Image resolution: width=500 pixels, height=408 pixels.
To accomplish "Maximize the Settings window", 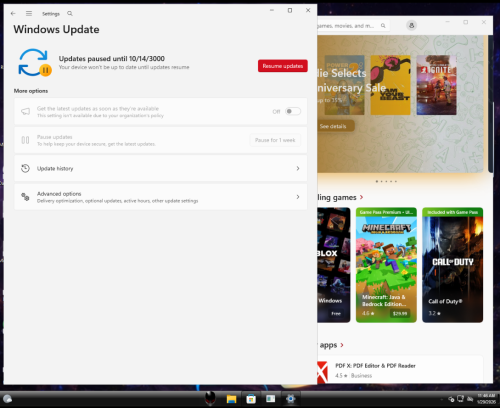I will [290, 10].
